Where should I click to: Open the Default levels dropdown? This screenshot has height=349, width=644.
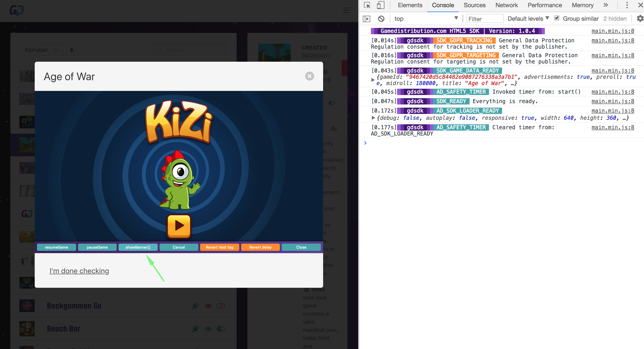(x=528, y=19)
